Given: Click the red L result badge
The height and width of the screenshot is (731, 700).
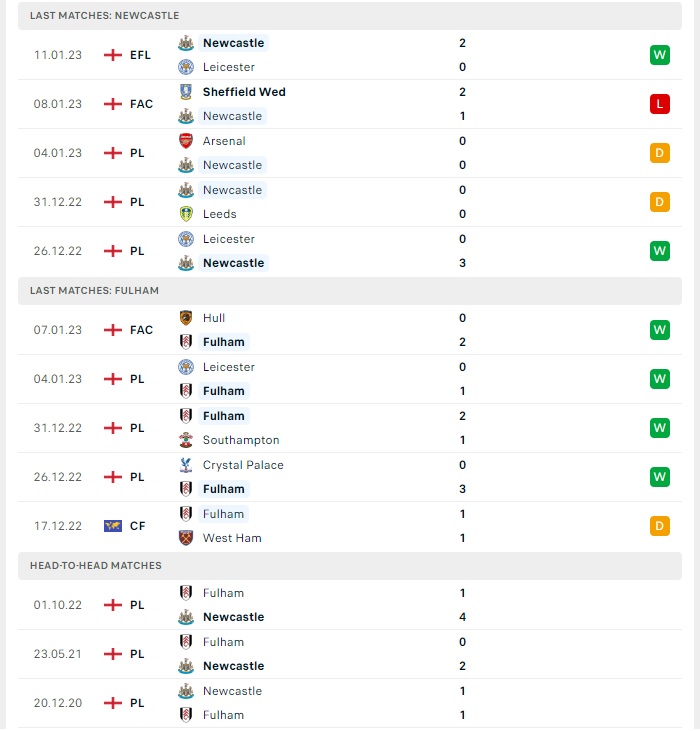Looking at the screenshot, I should click(x=659, y=104).
